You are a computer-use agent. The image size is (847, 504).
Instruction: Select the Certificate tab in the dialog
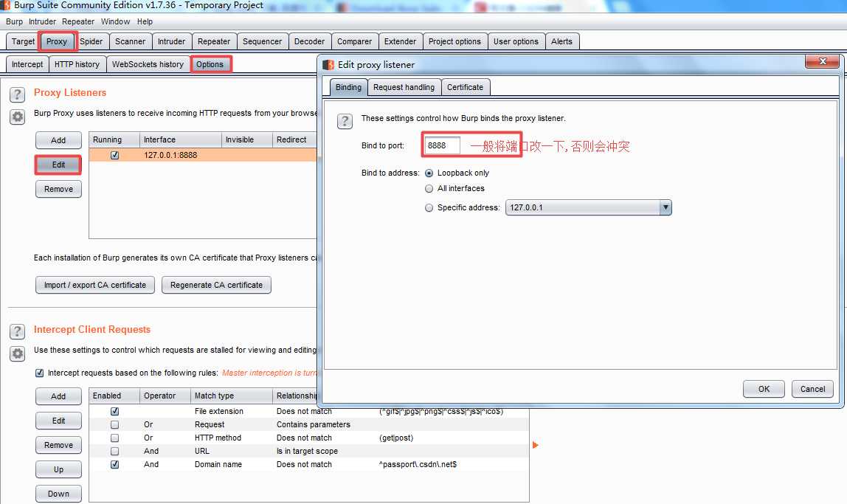tap(465, 88)
